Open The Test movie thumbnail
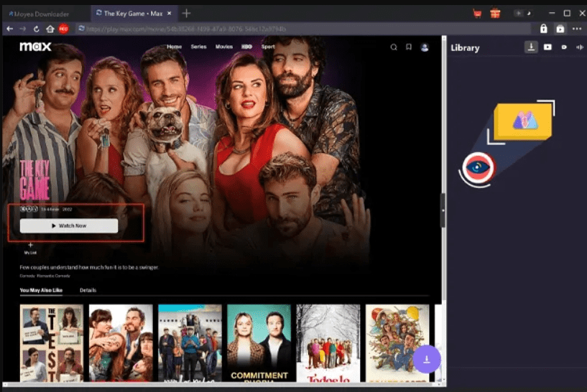Viewport: 587px width, 392px height. pyautogui.click(x=52, y=343)
